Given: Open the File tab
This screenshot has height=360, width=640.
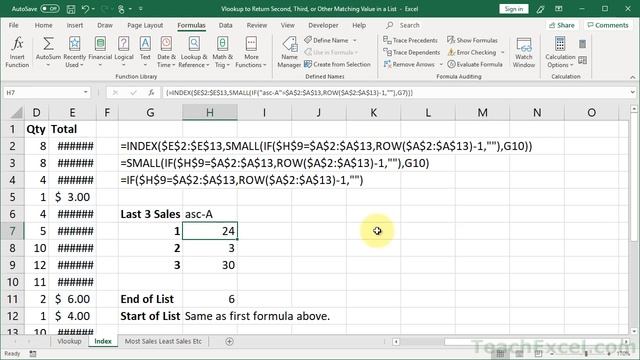Looking at the screenshot, I should (13, 25).
